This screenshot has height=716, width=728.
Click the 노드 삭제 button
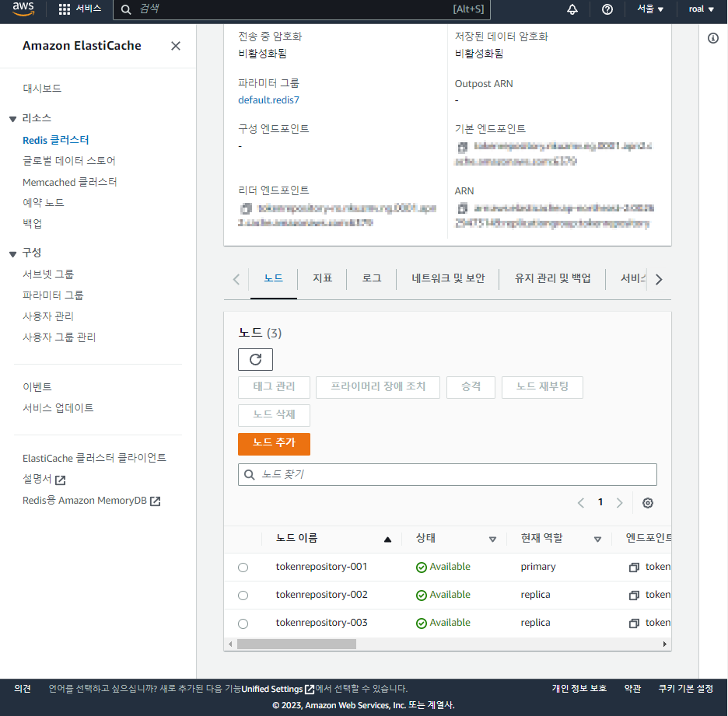pos(274,415)
